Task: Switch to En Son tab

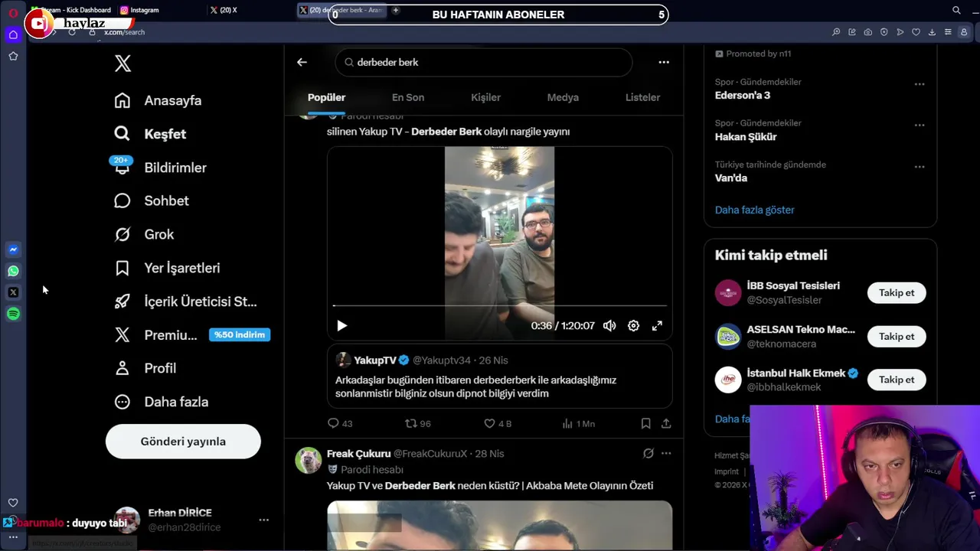Action: tap(408, 97)
